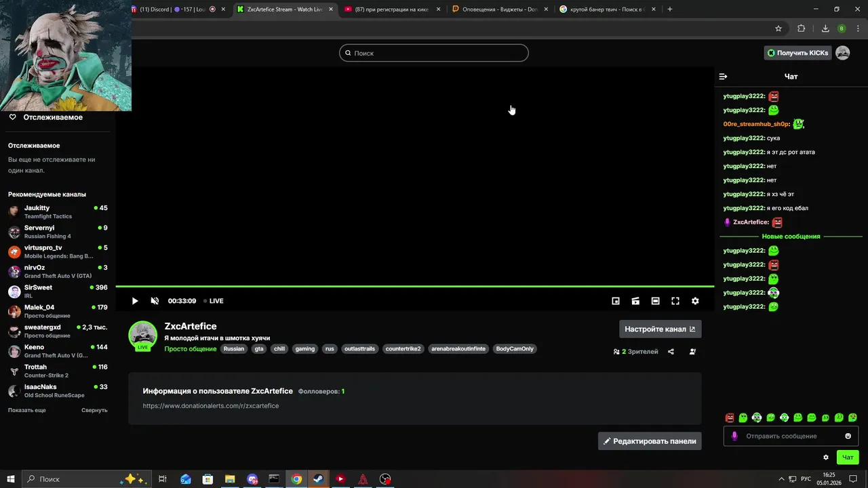This screenshot has width=868, height=488.
Task: Open a new browser tab
Action: point(670,9)
